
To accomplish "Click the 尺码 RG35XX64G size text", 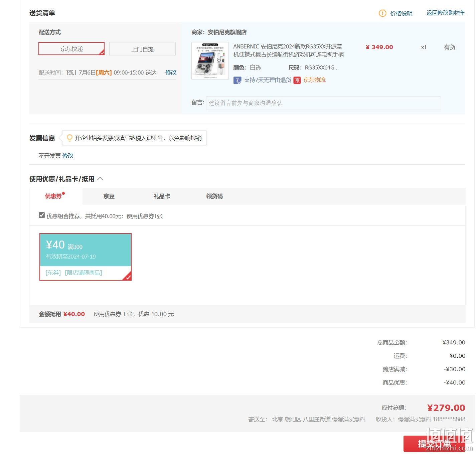I will point(313,67).
